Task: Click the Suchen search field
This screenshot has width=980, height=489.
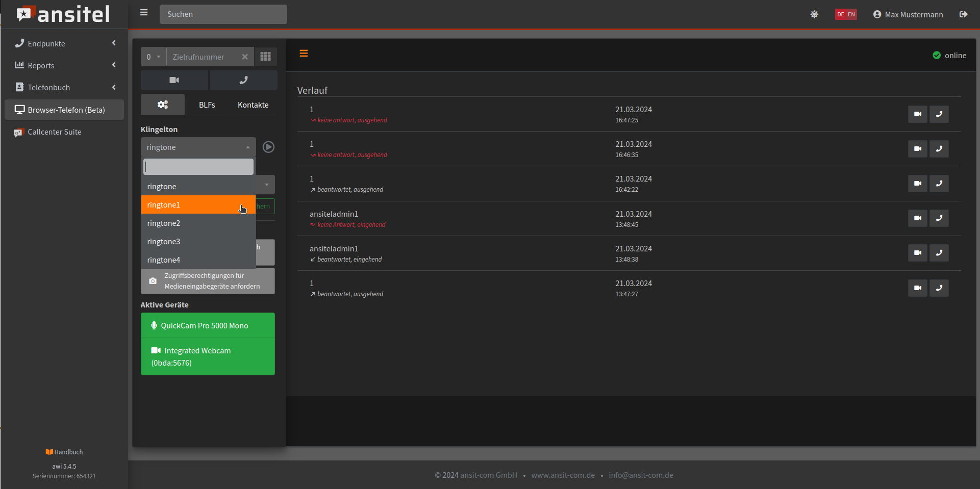Action: click(223, 14)
